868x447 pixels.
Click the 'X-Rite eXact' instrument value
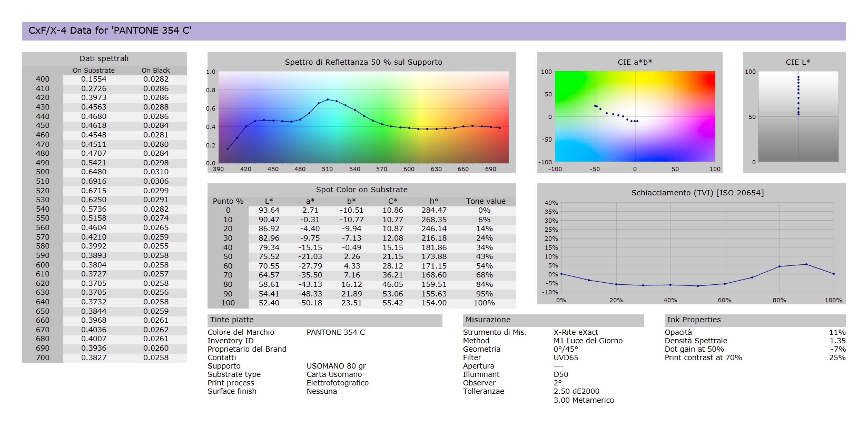[575, 332]
